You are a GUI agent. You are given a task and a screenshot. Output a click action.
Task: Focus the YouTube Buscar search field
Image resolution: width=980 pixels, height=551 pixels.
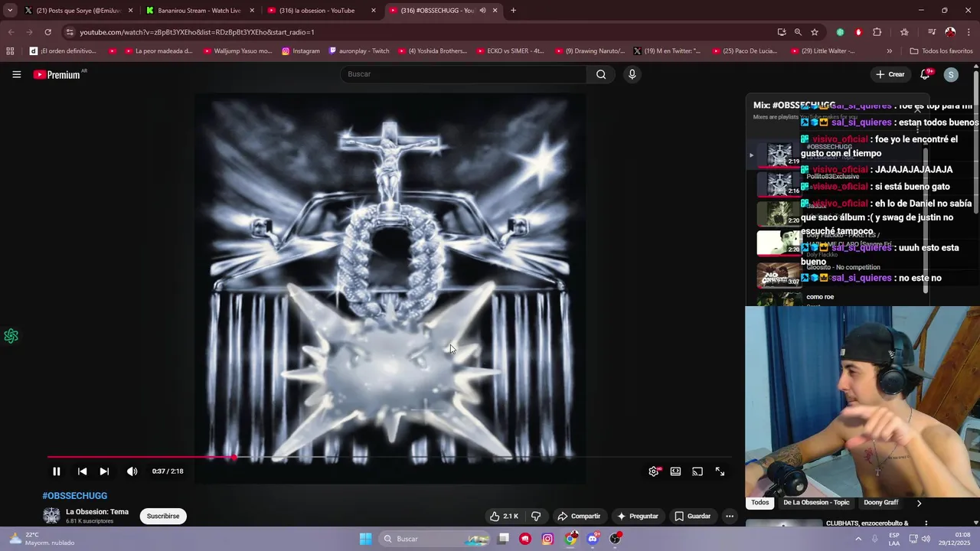click(463, 74)
